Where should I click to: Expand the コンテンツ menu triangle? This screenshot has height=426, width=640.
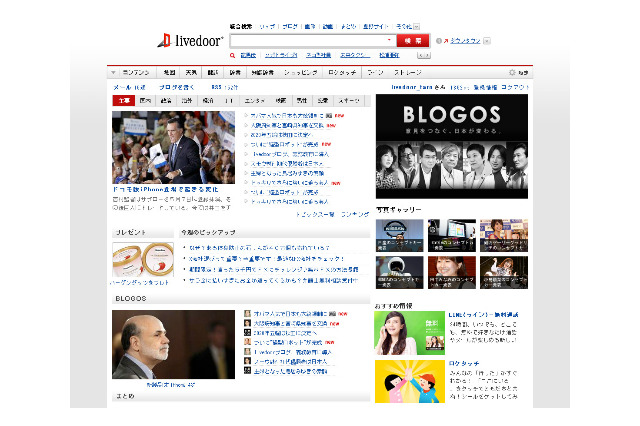(113, 73)
